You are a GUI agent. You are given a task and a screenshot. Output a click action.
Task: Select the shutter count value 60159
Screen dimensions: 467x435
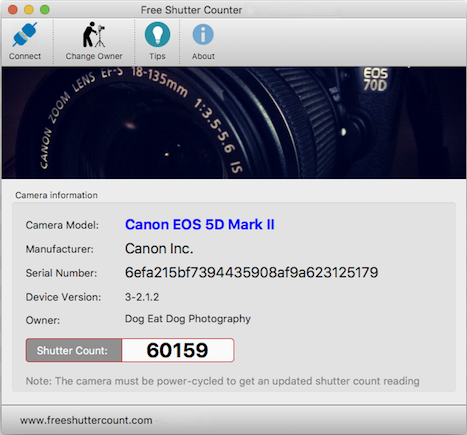[x=178, y=350]
